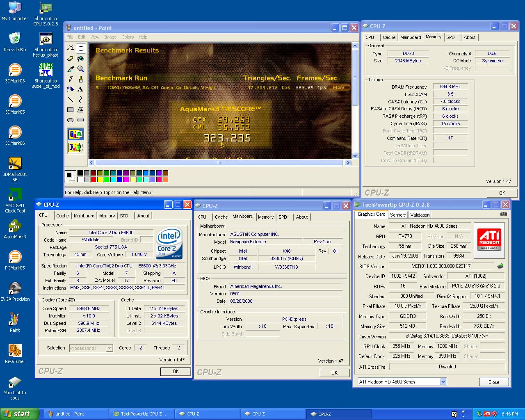The width and height of the screenshot is (525, 420).
Task: Select the Curve tool in Paint
Action: 81,99
